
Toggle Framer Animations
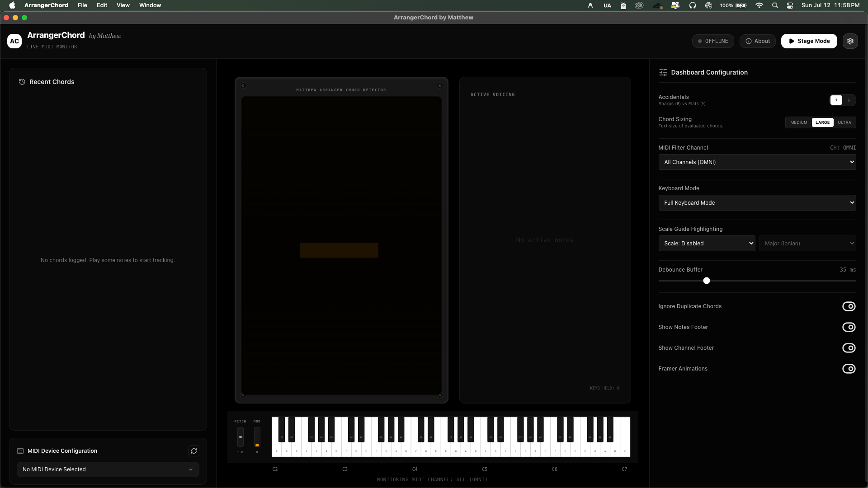tap(849, 369)
